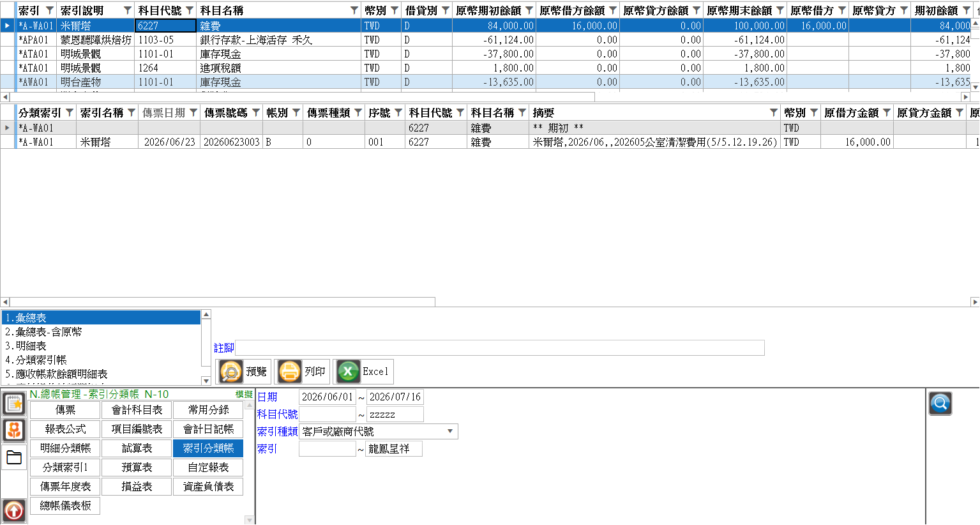The height and width of the screenshot is (525, 980).
Task: Click the 模擬 label in panel header
Action: (x=244, y=395)
